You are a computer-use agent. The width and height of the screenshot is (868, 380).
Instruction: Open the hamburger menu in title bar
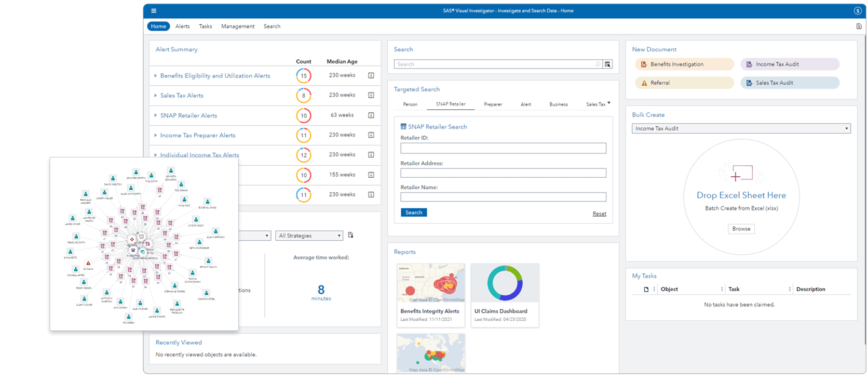154,11
